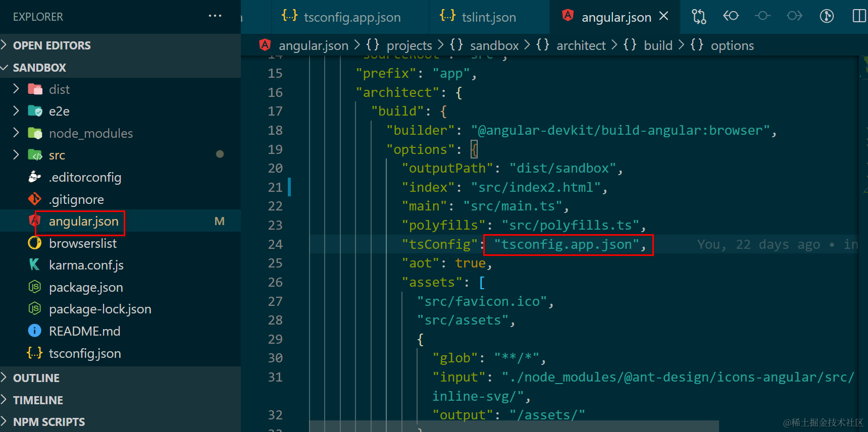Click the "dist/sandbox" outputPath value
The image size is (868, 432).
pos(563,168)
